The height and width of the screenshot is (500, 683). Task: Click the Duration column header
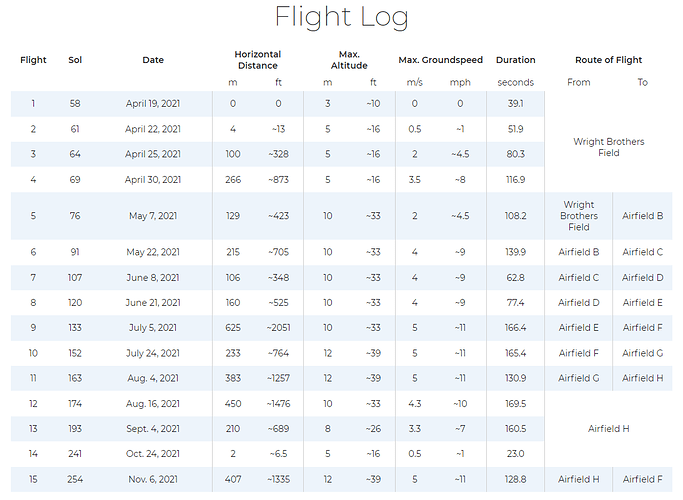coord(515,60)
